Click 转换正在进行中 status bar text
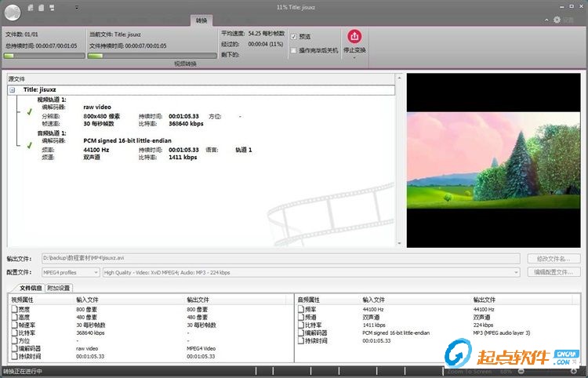Screen dimensions: 588x378 tap(23, 372)
